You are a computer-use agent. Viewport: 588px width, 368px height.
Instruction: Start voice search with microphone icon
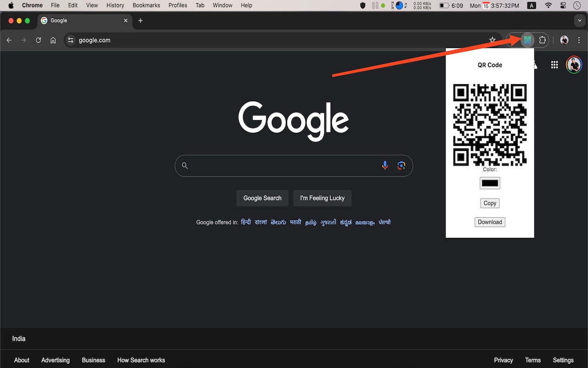click(385, 166)
